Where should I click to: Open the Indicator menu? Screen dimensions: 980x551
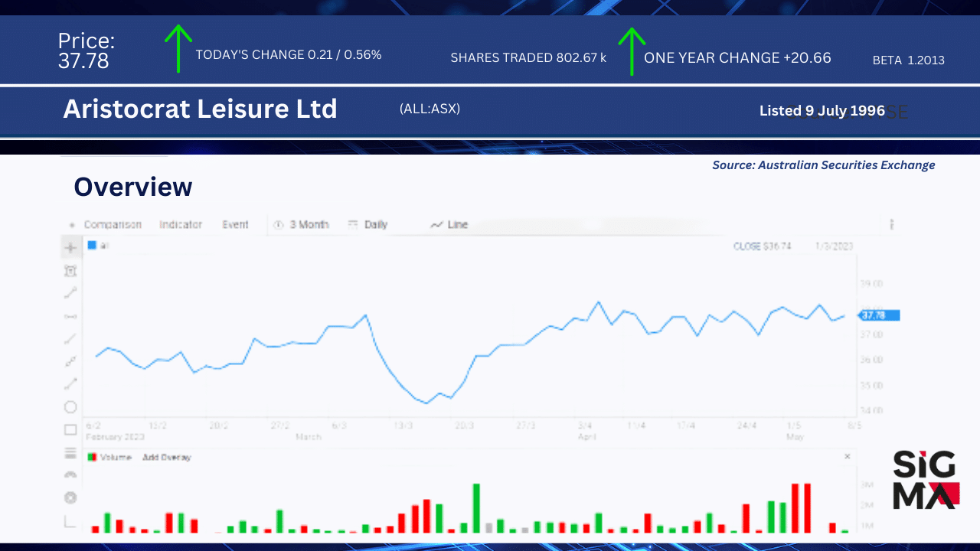point(181,224)
